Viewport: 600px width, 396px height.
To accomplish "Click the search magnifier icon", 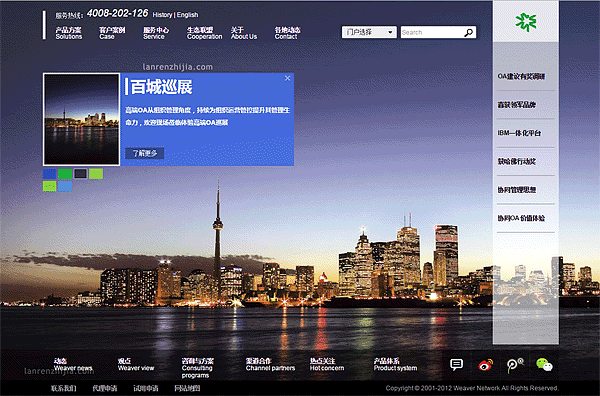I will click(469, 33).
